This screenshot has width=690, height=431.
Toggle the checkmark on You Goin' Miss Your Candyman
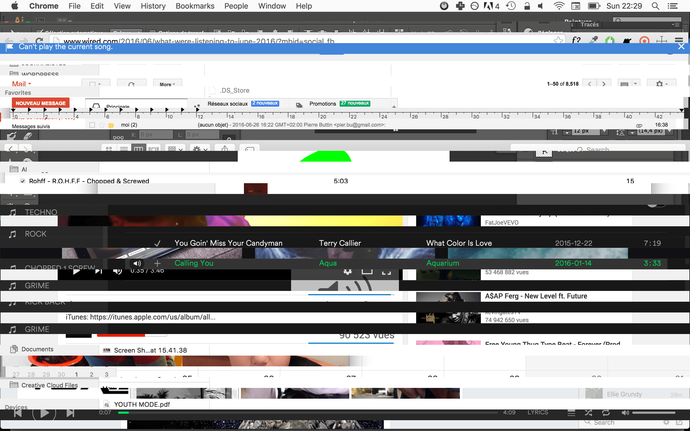[x=157, y=243]
